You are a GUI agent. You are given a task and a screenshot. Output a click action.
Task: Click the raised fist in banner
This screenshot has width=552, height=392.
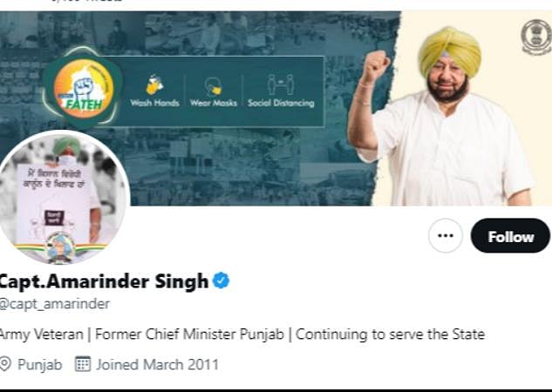point(376,65)
